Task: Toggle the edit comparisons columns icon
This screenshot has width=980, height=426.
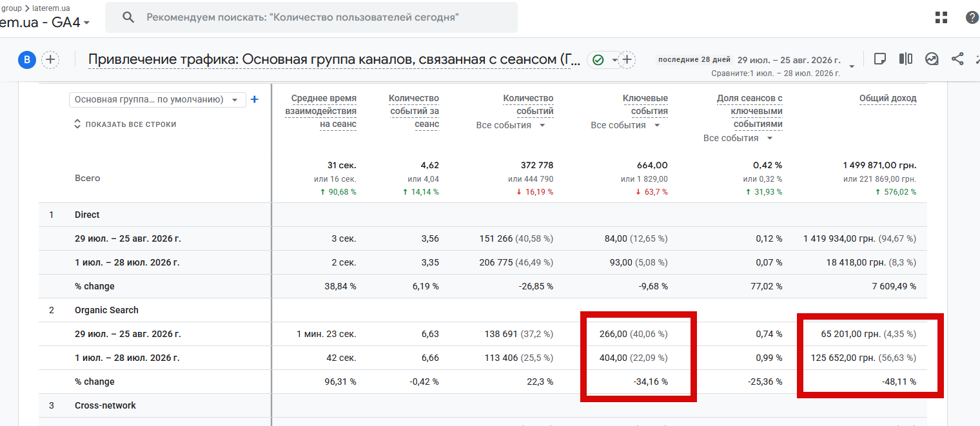Action: (x=905, y=59)
